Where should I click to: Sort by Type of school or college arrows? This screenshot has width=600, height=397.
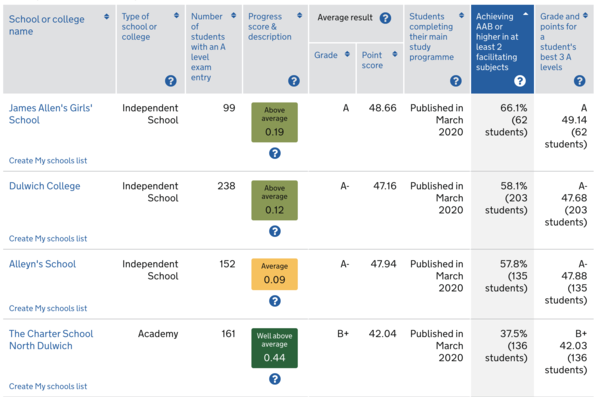click(176, 15)
